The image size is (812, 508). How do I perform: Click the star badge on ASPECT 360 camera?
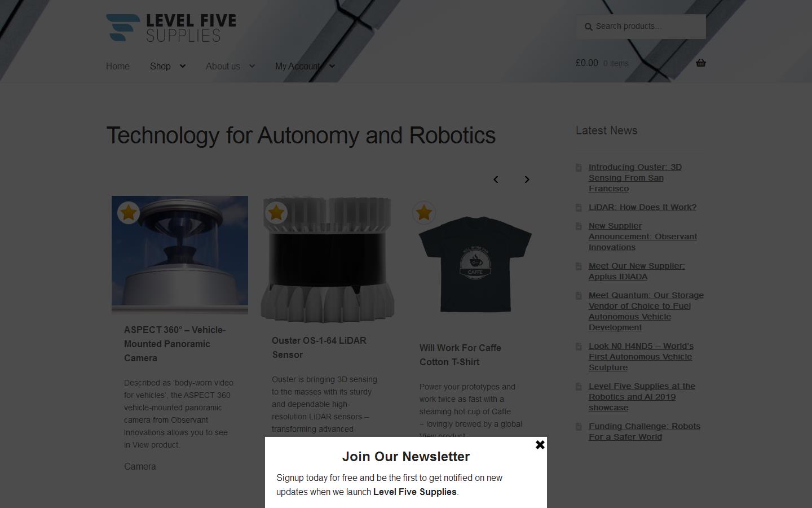(x=129, y=213)
